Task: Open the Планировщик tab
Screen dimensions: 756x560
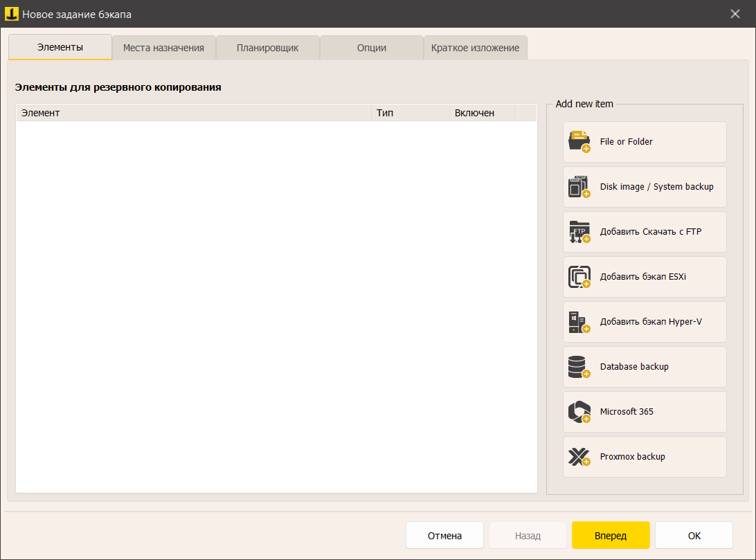Action: tap(267, 48)
